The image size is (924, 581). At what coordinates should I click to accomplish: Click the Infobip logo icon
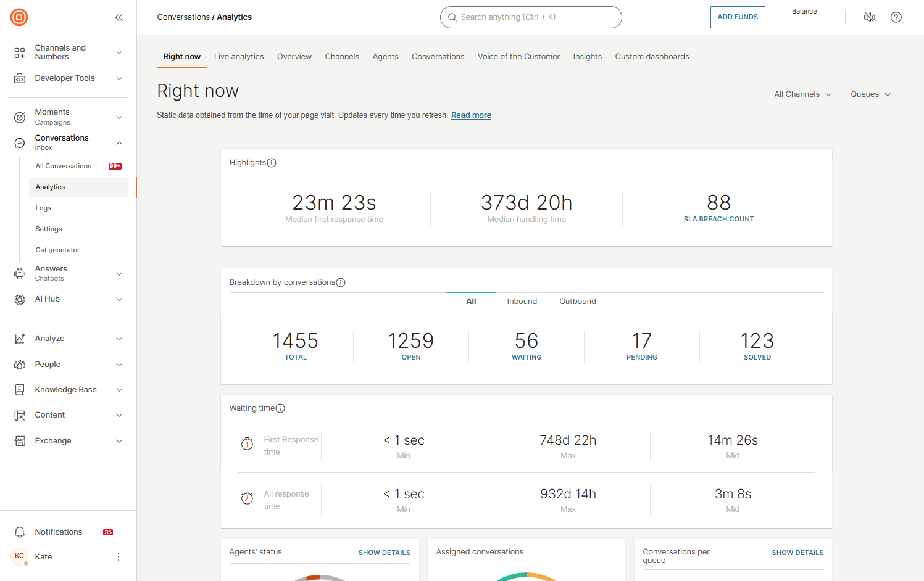[19, 17]
